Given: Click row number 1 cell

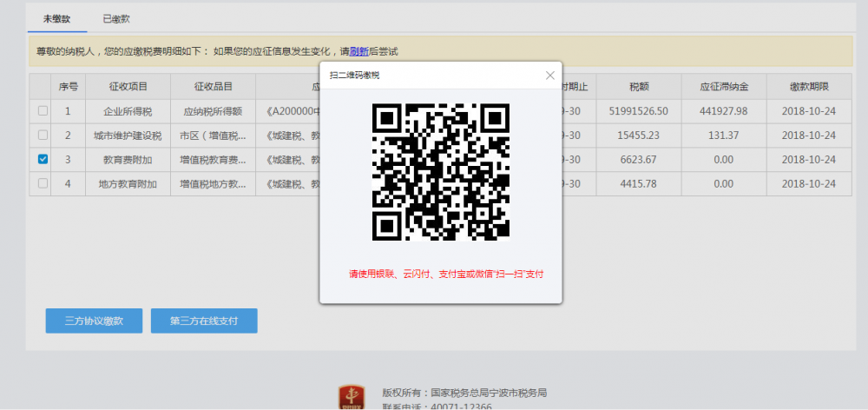Looking at the screenshot, I should [x=68, y=111].
